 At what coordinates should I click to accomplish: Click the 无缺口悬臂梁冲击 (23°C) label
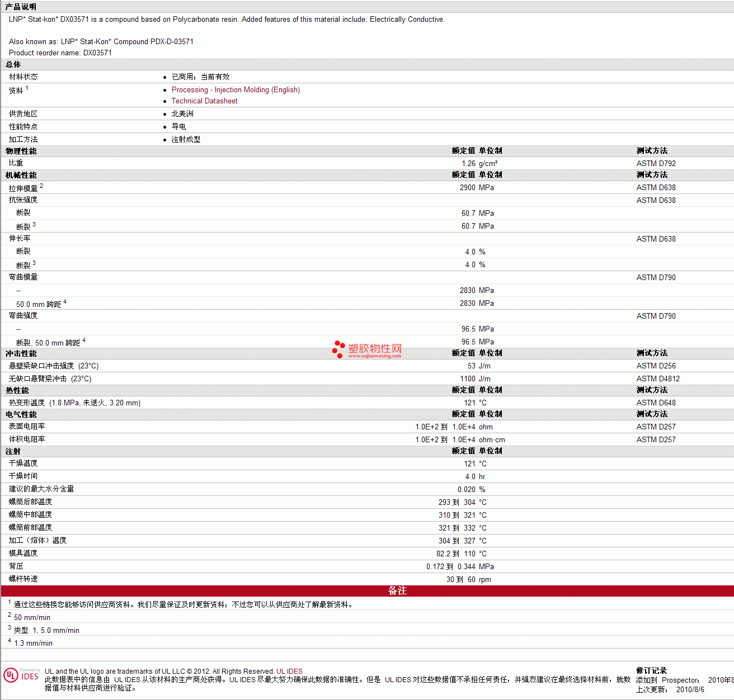[50, 379]
